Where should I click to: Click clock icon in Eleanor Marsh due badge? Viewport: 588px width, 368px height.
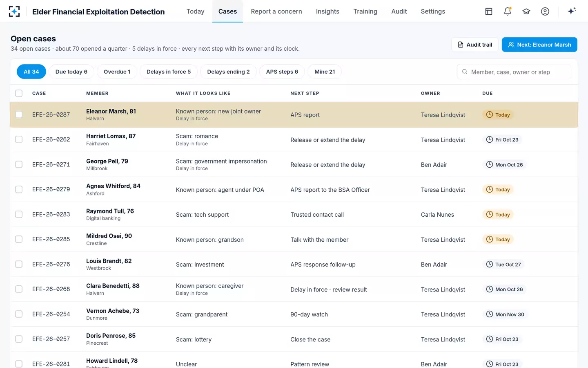point(490,114)
